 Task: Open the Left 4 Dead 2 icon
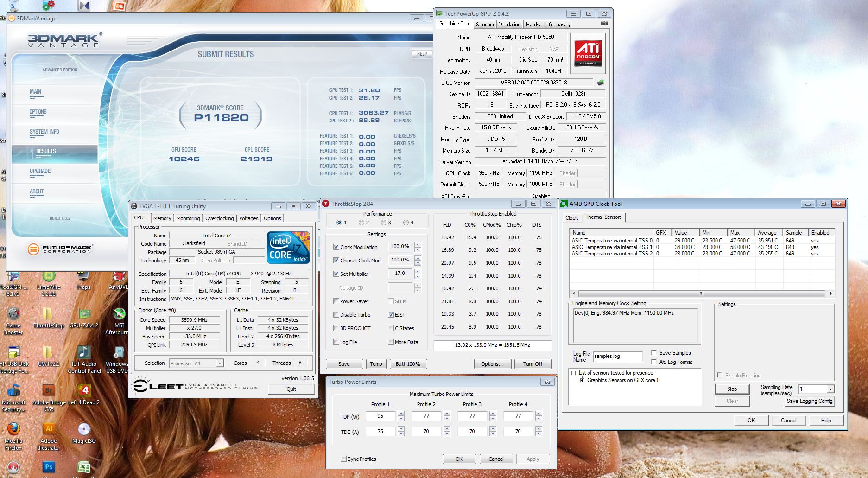tap(84, 395)
